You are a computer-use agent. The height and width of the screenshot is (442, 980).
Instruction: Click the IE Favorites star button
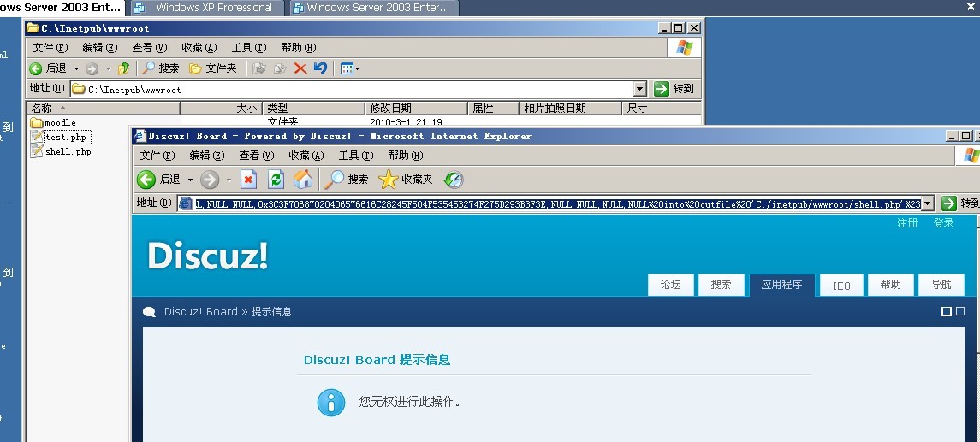pos(405,180)
